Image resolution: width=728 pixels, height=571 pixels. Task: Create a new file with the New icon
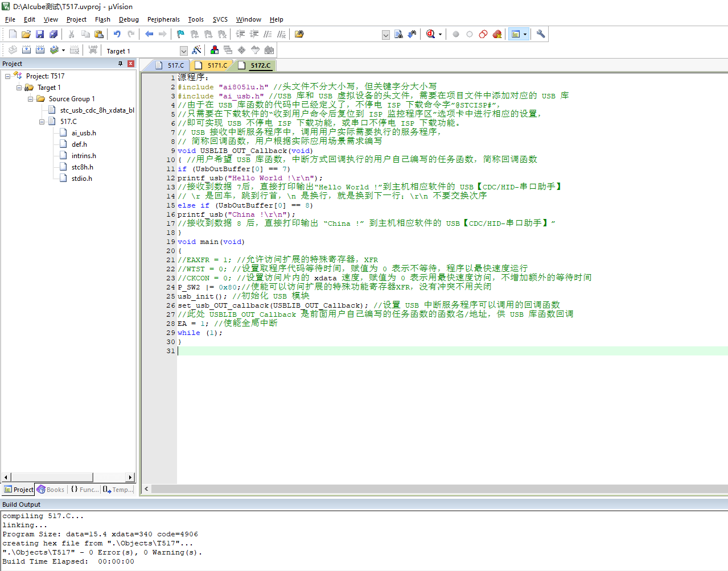click(x=13, y=34)
